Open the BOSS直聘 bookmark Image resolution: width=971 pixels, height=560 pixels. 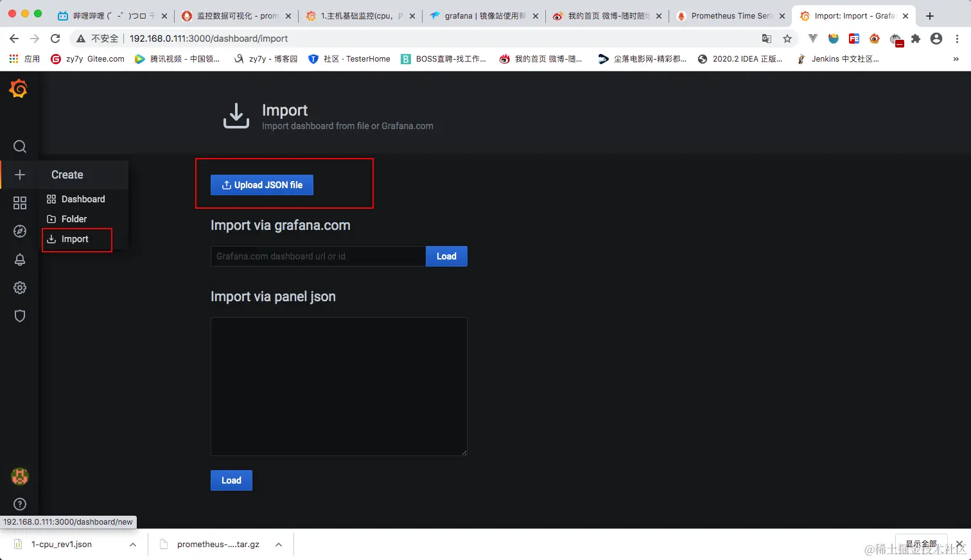coord(444,59)
